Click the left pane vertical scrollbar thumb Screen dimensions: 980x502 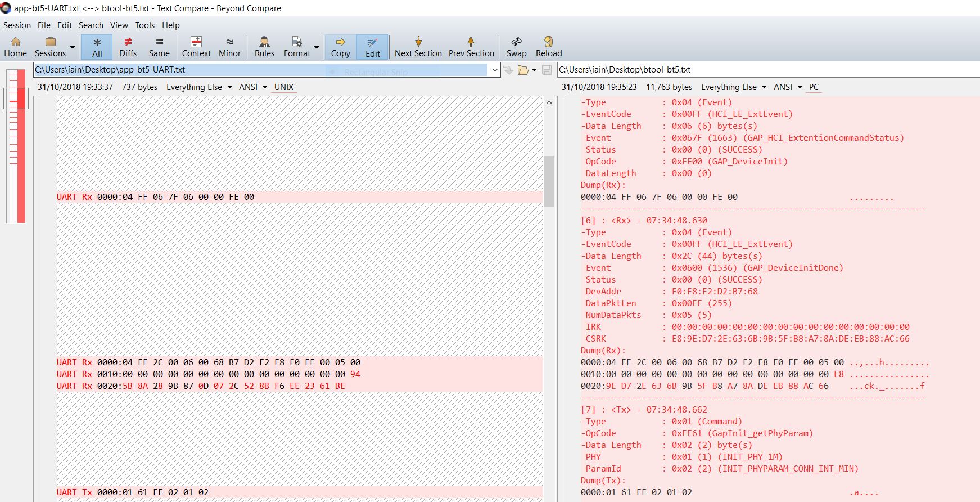(549, 181)
